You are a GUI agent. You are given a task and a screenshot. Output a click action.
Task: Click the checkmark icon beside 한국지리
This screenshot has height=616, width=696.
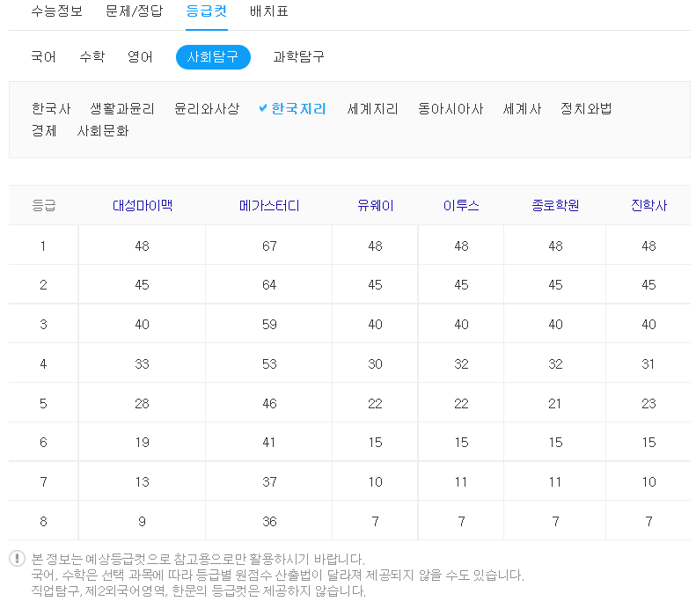point(263,108)
